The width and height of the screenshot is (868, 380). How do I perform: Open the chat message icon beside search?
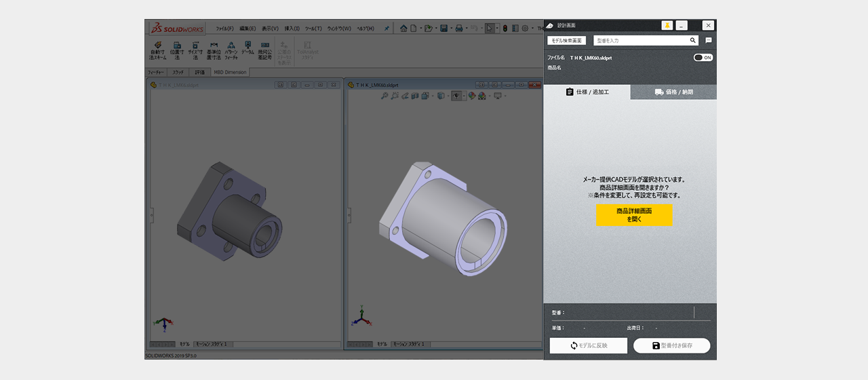point(708,41)
